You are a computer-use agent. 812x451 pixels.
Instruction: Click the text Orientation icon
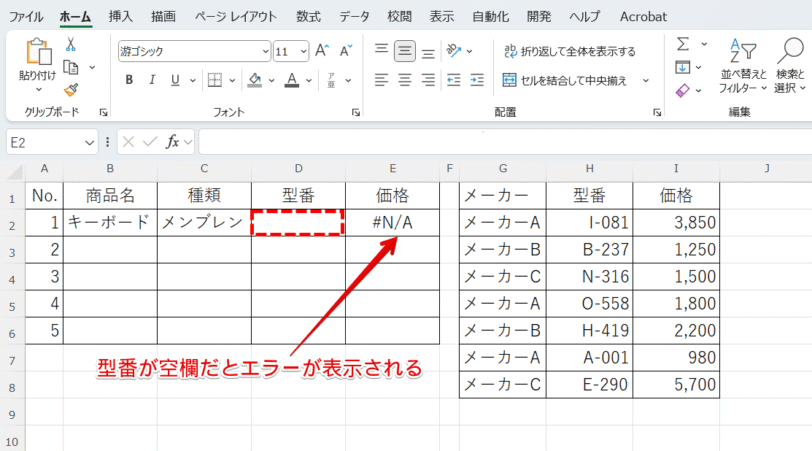coord(454,51)
